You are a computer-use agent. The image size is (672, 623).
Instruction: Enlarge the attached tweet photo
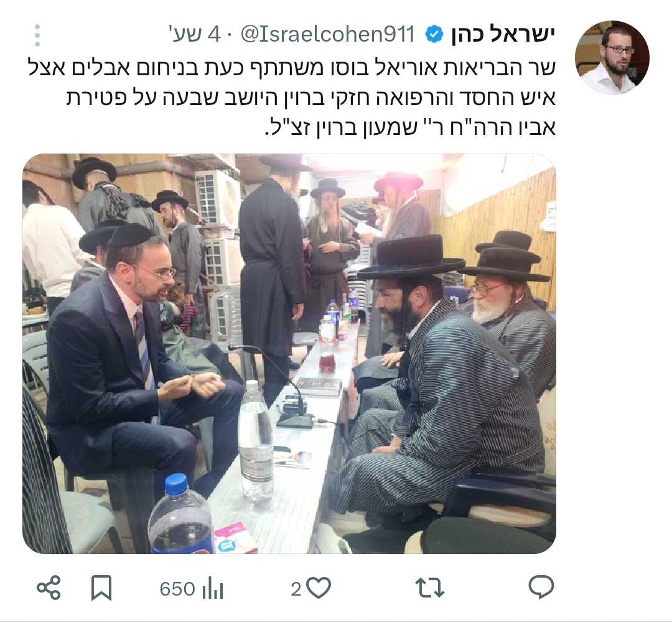click(x=289, y=354)
